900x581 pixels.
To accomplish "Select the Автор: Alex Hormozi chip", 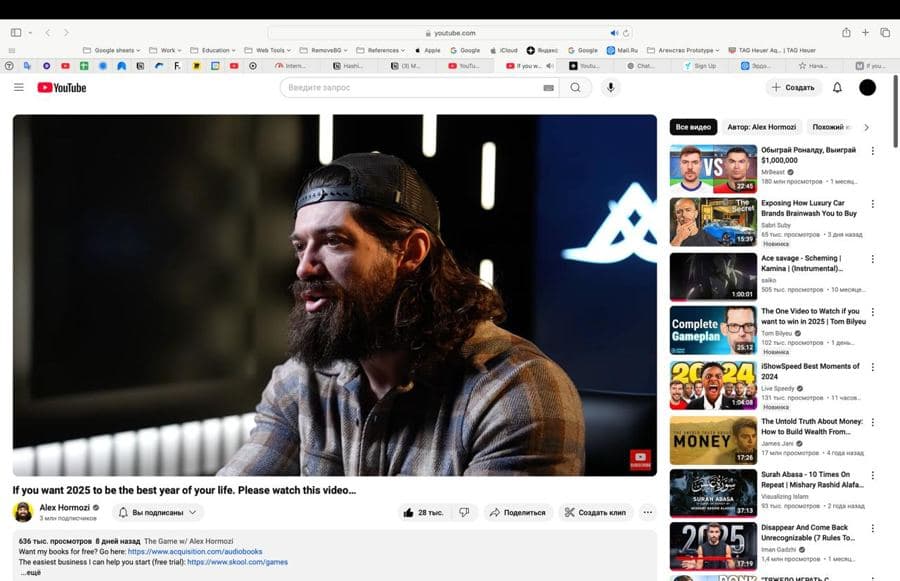I will [762, 127].
